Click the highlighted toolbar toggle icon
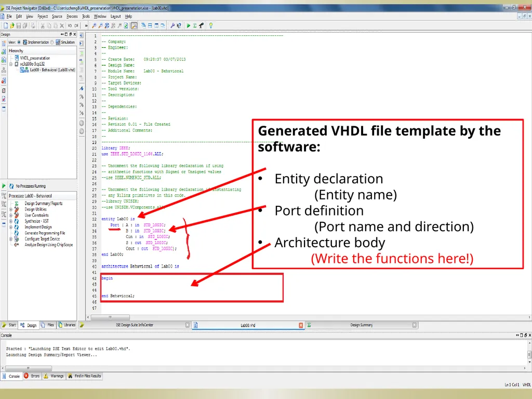Viewport: 532px width, 399px height. tap(134, 25)
